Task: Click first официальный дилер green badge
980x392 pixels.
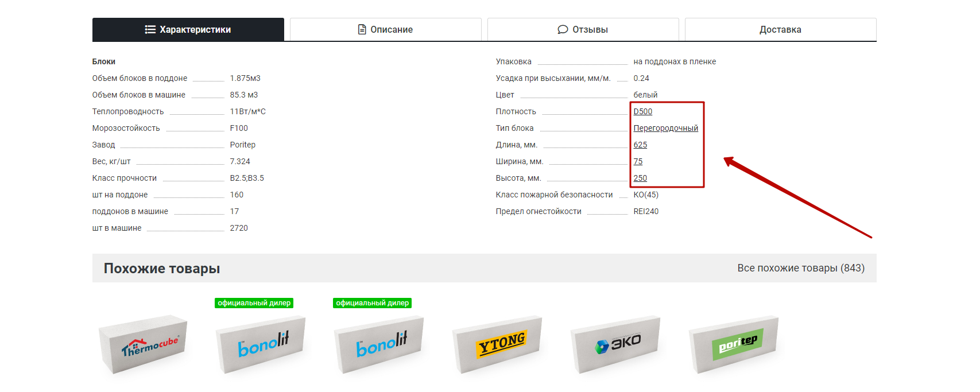Action: [254, 303]
